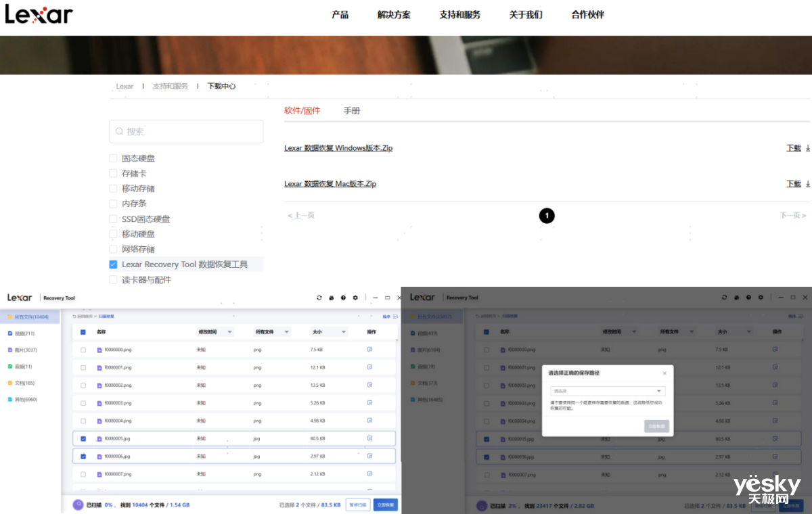
Task: Click 立即恢复 button in left Recovery window
Action: click(386, 505)
